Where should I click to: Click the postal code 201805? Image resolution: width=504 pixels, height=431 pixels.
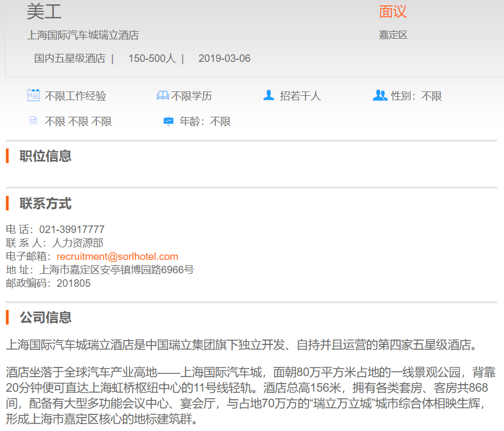point(73,284)
